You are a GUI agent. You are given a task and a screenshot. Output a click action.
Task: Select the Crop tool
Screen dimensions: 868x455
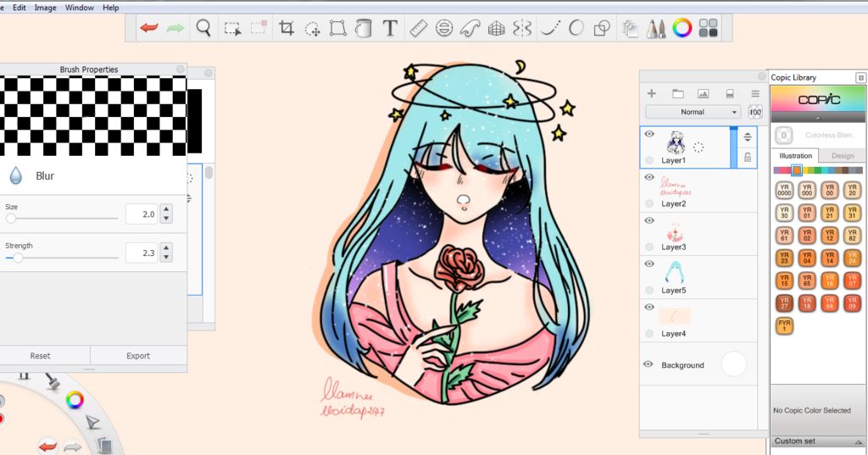pyautogui.click(x=287, y=28)
